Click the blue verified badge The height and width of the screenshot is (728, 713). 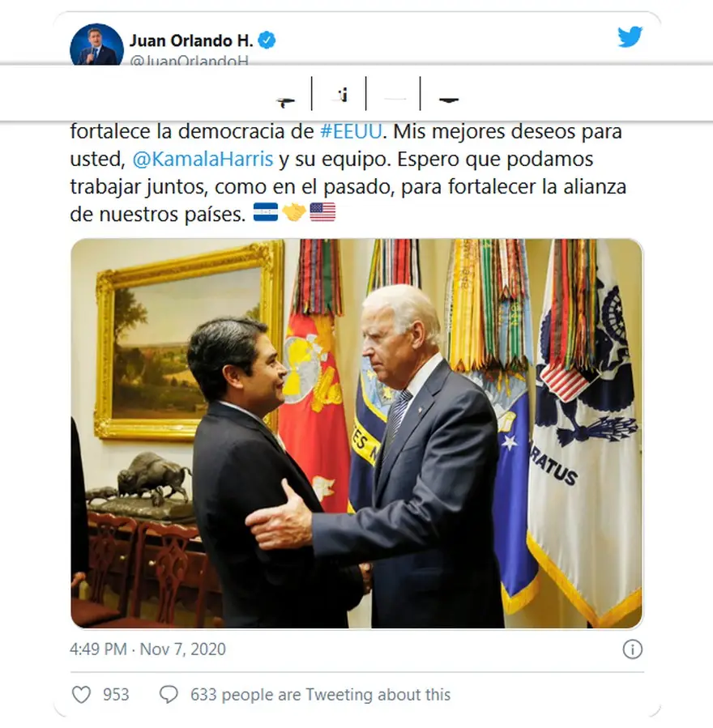267,40
